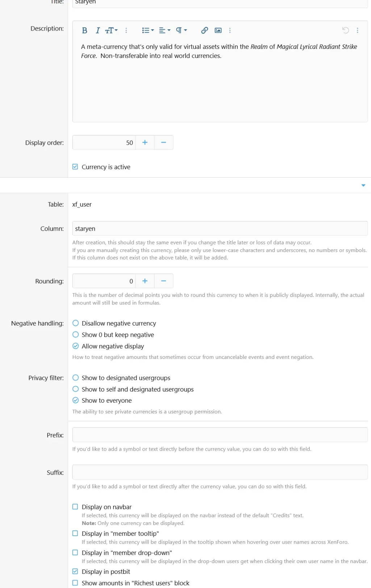This screenshot has height=588, width=371.
Task: Click the Display order number field
Action: [x=104, y=142]
